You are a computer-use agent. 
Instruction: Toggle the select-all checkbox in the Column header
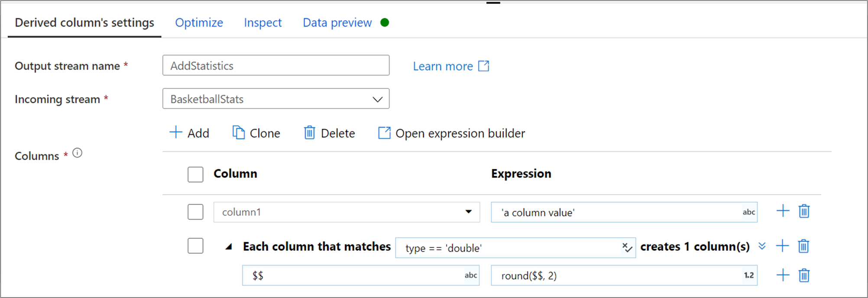pos(195,174)
